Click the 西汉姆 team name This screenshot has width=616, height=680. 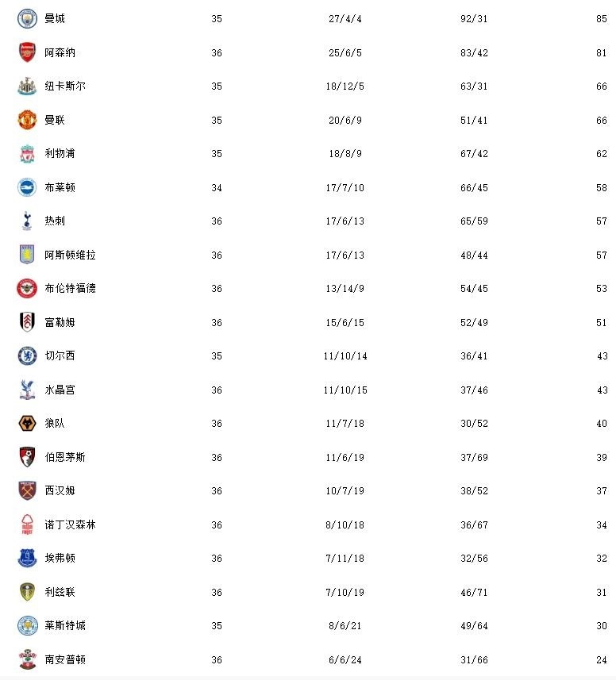60,490
